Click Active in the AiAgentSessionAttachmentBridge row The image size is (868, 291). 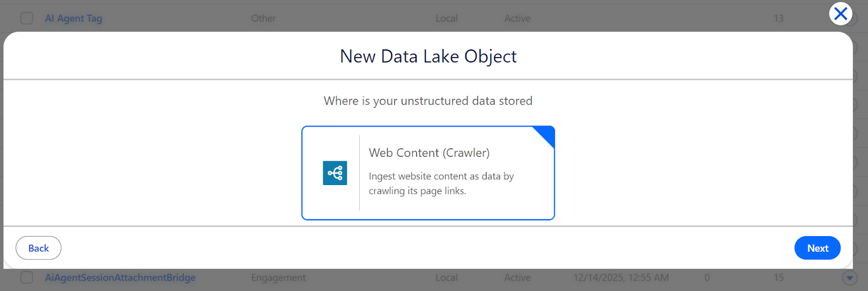click(x=517, y=278)
